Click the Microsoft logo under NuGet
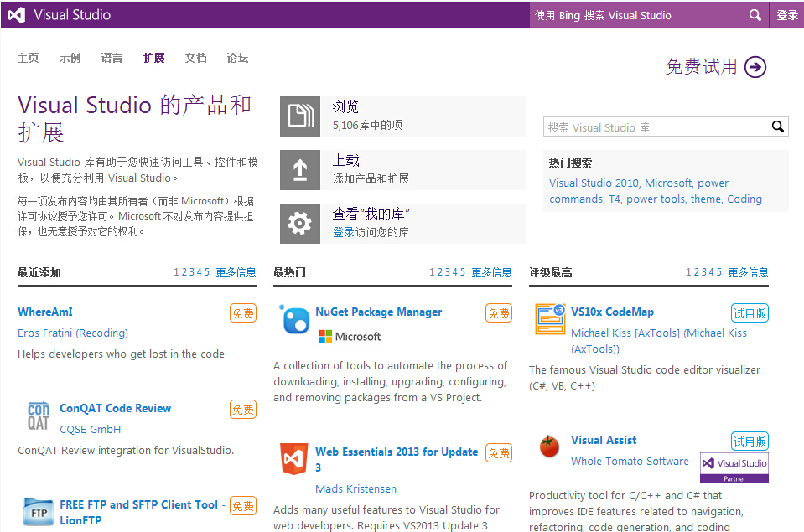This screenshot has width=804, height=532. (x=350, y=337)
